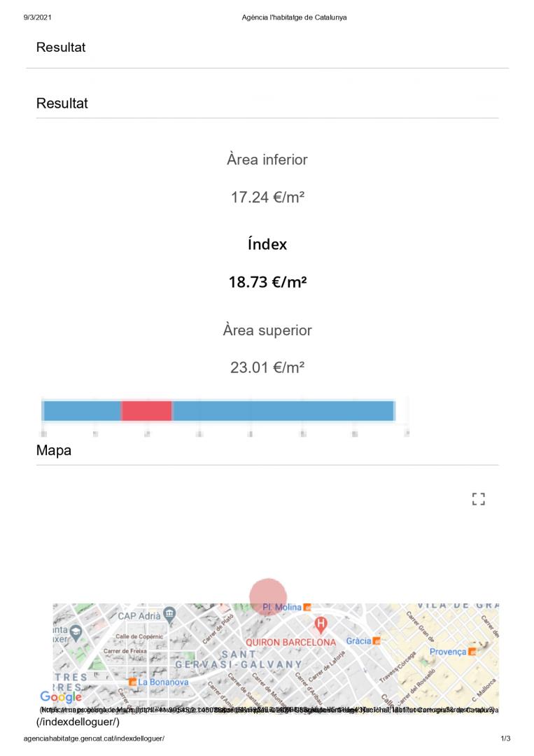
Task: Select the Pl. Molina station icon
Action: (x=307, y=607)
